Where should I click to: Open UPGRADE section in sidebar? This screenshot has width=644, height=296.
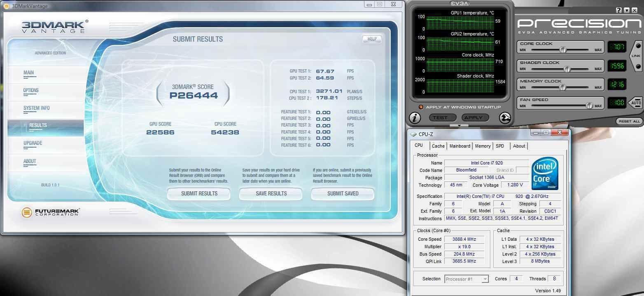pyautogui.click(x=33, y=143)
